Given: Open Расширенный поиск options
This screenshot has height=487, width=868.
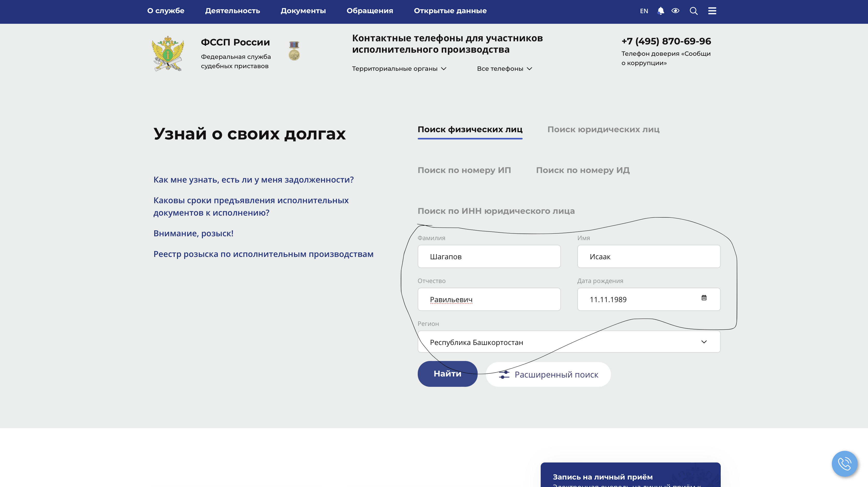Looking at the screenshot, I should (x=548, y=374).
